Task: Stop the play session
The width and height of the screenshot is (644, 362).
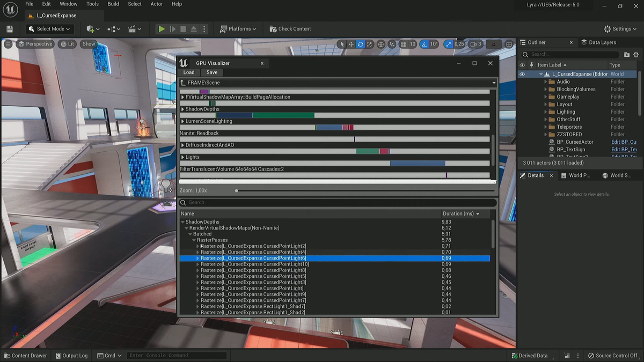Action: pos(183,29)
